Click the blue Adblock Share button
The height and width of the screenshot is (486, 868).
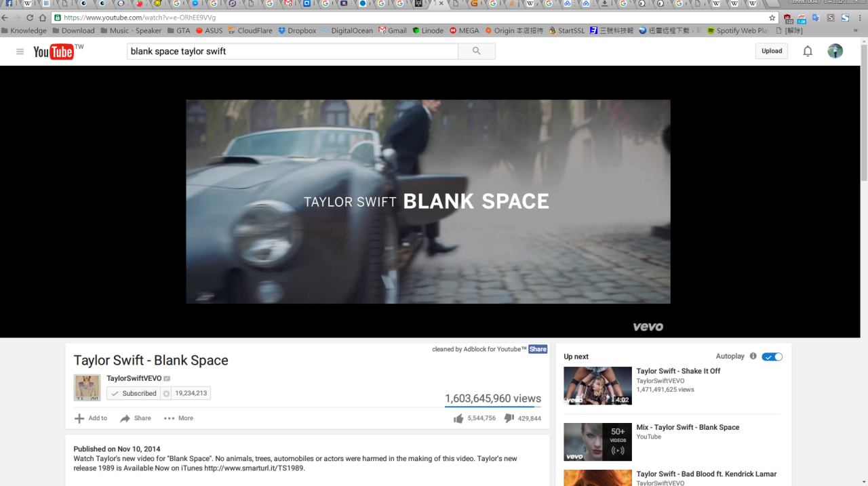coord(538,349)
